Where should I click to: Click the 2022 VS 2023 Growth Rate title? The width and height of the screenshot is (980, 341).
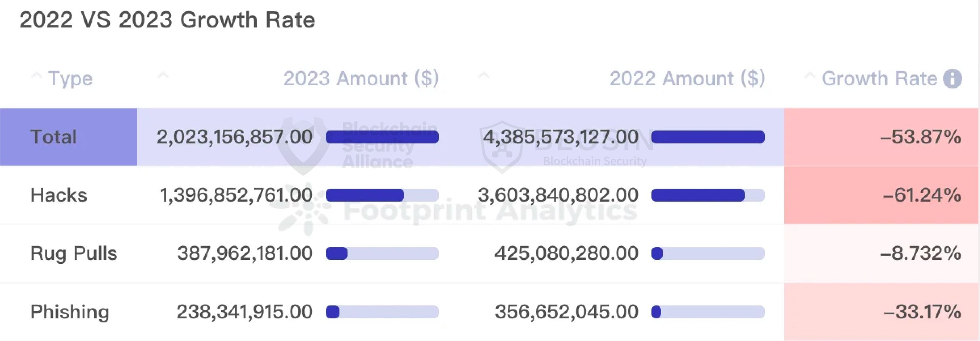(x=167, y=20)
